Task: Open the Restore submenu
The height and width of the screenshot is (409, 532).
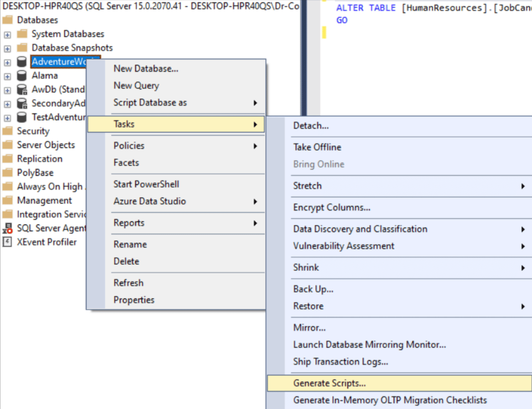Action: click(x=308, y=306)
